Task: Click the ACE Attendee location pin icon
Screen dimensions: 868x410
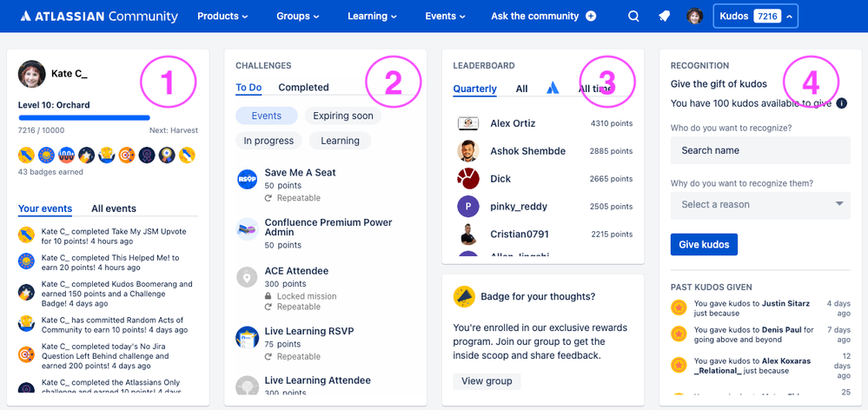Action: [x=247, y=276]
